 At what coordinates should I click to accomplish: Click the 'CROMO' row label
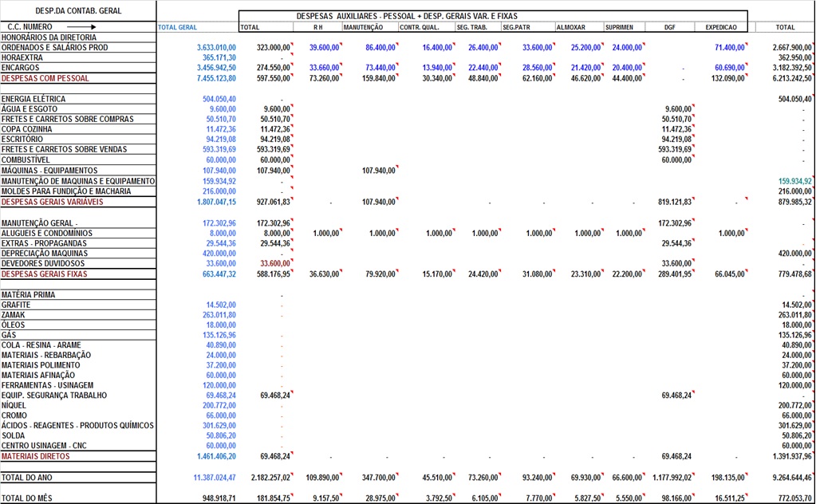click(14, 415)
